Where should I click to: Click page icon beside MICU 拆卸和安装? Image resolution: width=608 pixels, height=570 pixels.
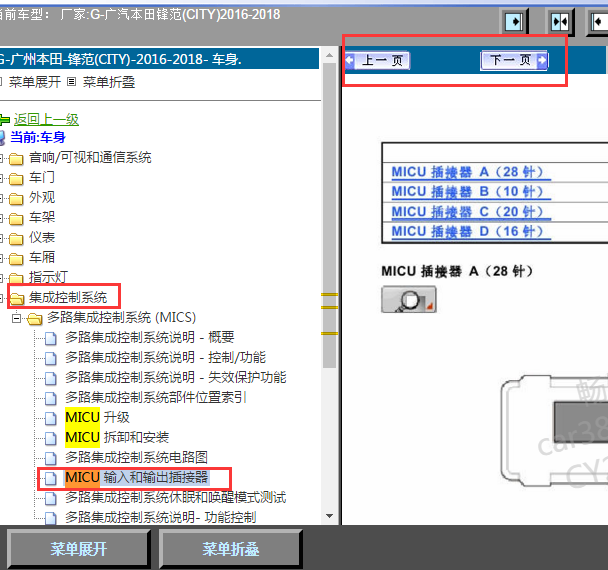tap(50, 438)
